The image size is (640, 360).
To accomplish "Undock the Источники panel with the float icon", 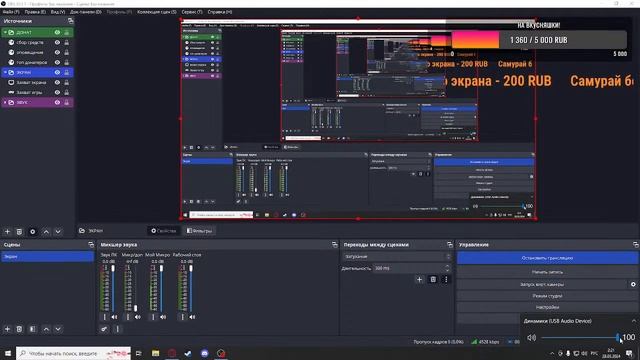I will pos(71,21).
